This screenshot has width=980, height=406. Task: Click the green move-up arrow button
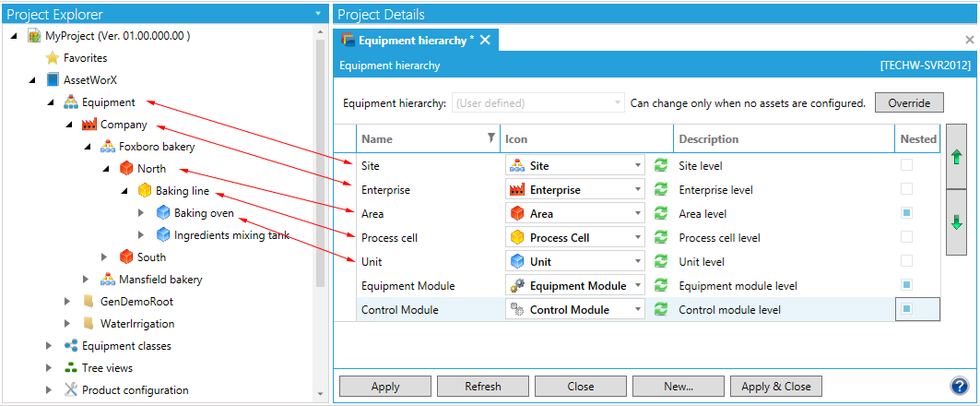point(956,158)
